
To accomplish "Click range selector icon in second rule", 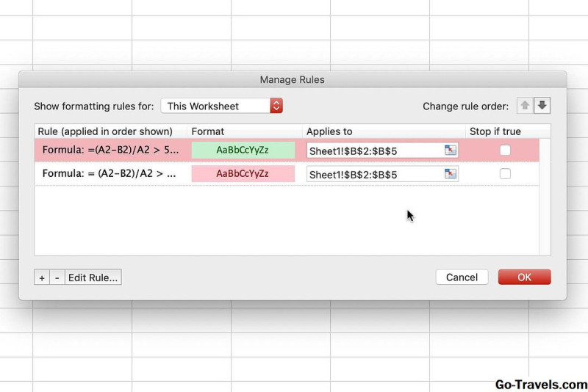I will (451, 174).
